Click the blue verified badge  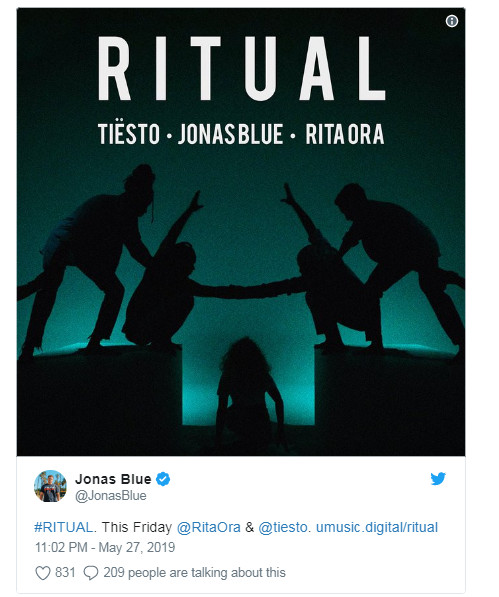(x=163, y=479)
